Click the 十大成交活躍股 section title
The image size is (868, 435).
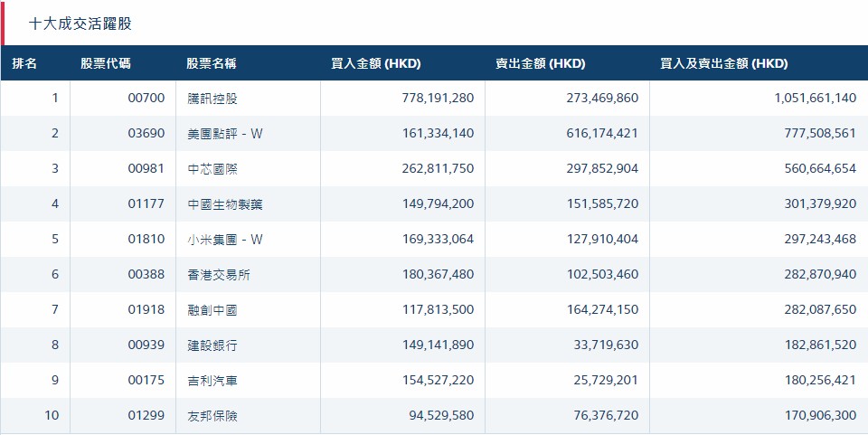pyautogui.click(x=80, y=24)
